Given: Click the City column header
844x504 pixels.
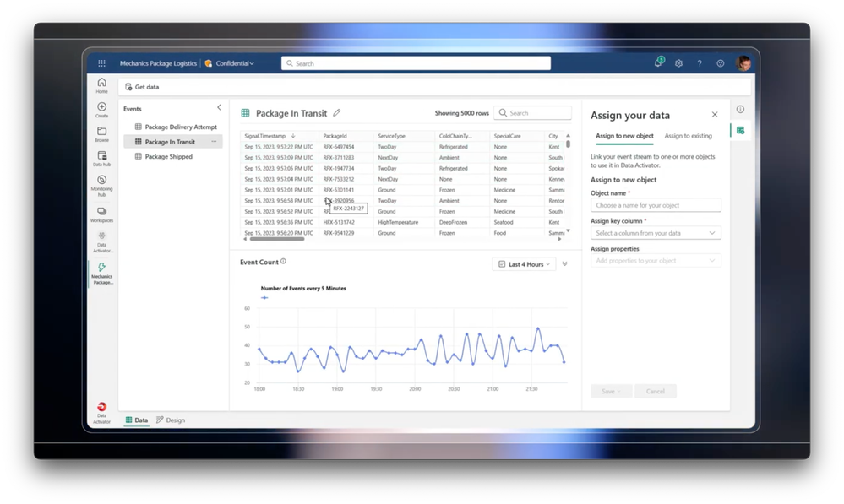Looking at the screenshot, I should coord(553,136).
